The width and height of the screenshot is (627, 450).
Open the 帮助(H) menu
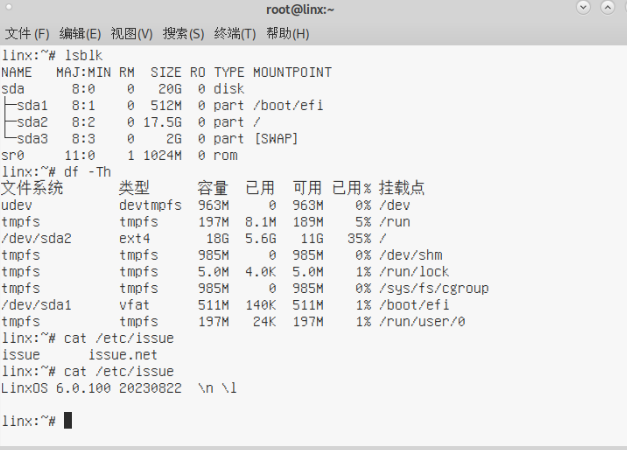(288, 34)
